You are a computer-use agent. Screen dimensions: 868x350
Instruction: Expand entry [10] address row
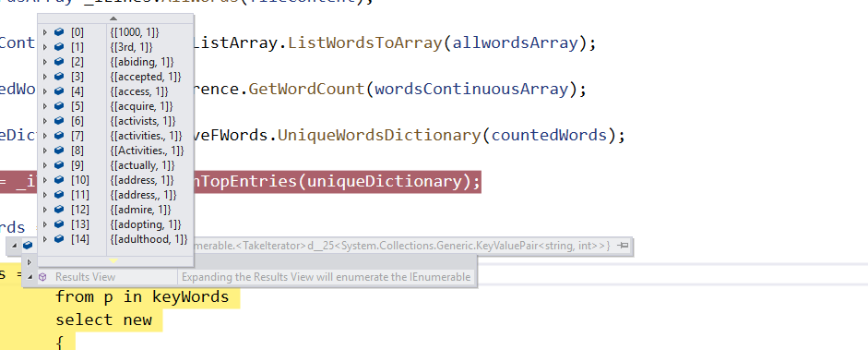pos(45,180)
